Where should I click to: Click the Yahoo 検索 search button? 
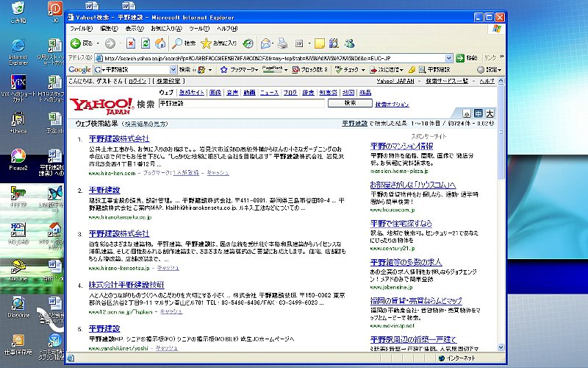click(x=350, y=103)
